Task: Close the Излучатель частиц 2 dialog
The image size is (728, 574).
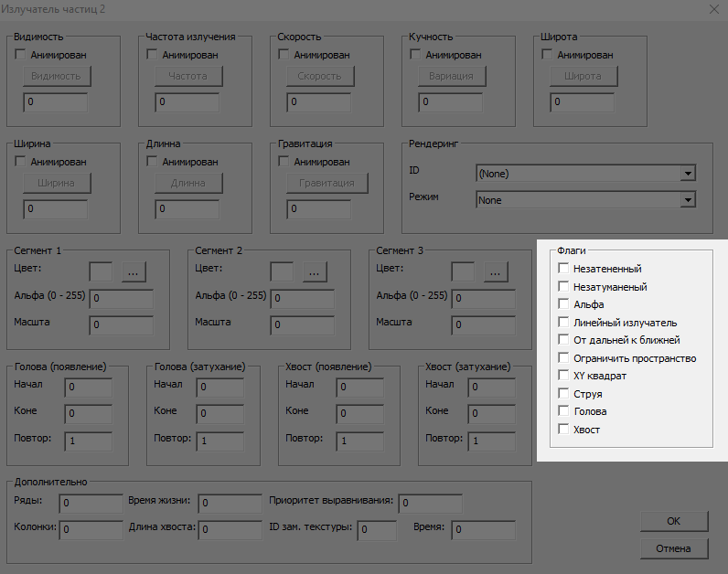Action: [714, 9]
